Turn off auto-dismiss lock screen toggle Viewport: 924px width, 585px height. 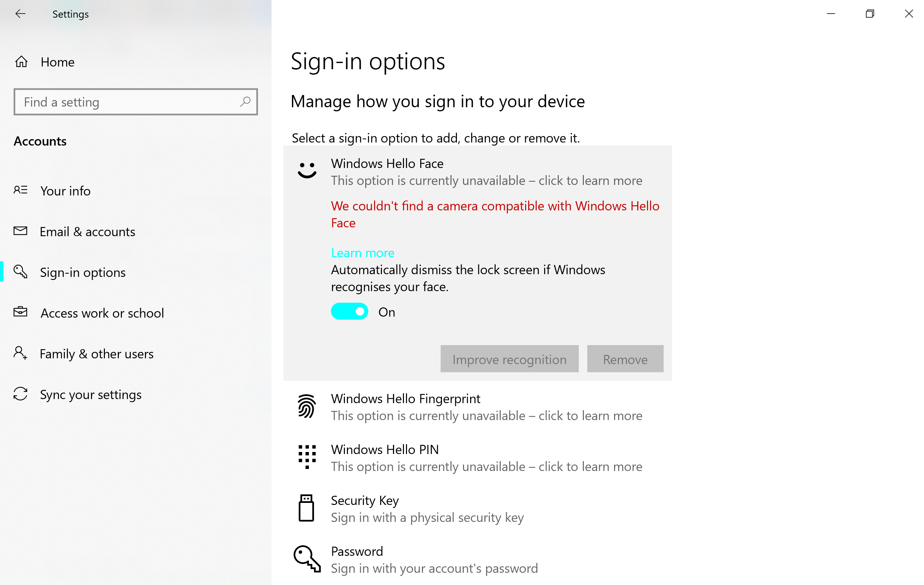click(x=350, y=312)
